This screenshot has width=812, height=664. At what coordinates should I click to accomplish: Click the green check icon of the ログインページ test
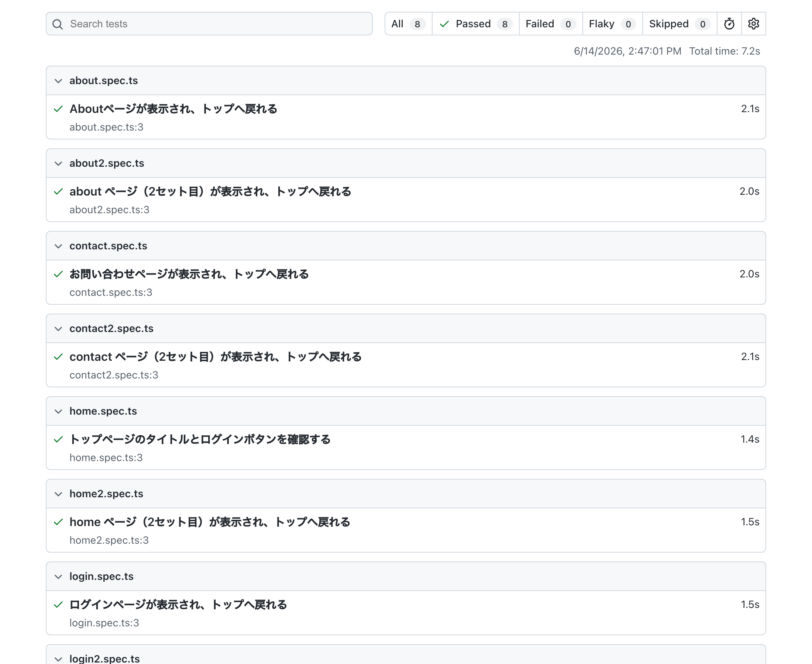pos(58,605)
